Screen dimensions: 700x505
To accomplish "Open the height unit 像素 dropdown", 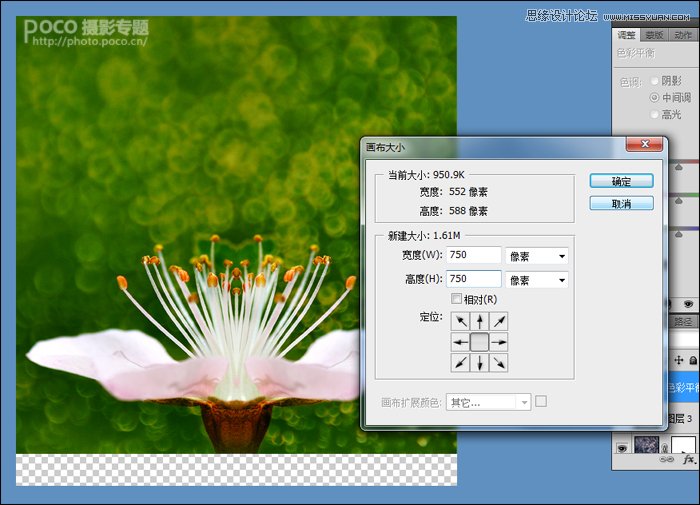I will point(537,280).
